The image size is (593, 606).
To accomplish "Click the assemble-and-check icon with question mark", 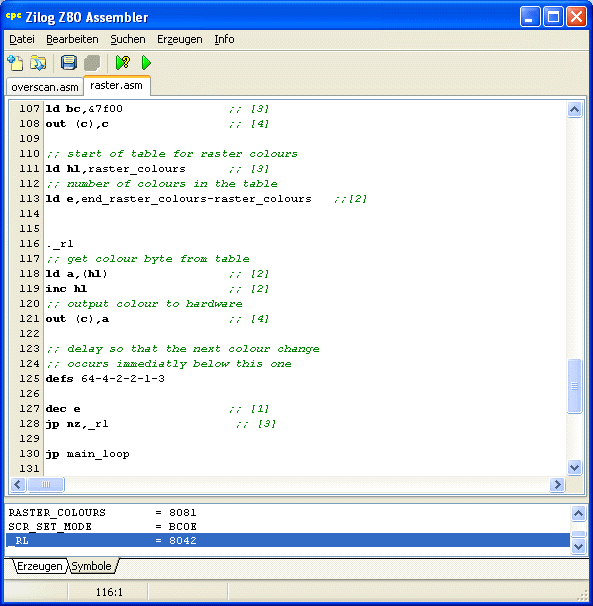I will point(123,63).
